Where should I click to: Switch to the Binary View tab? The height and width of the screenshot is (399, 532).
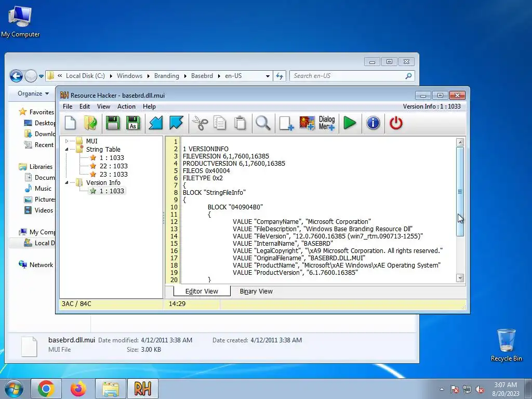256,291
